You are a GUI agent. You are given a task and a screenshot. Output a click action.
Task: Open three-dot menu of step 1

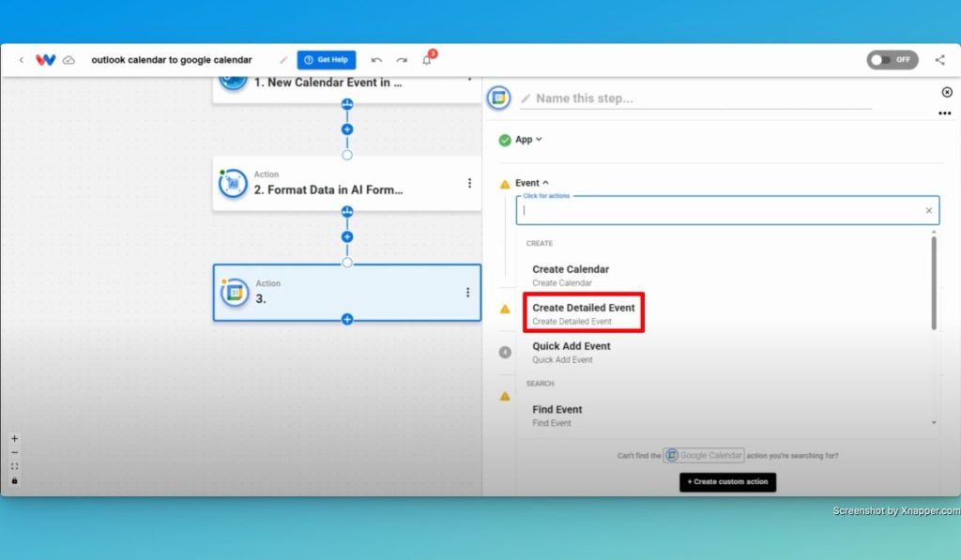[469, 80]
